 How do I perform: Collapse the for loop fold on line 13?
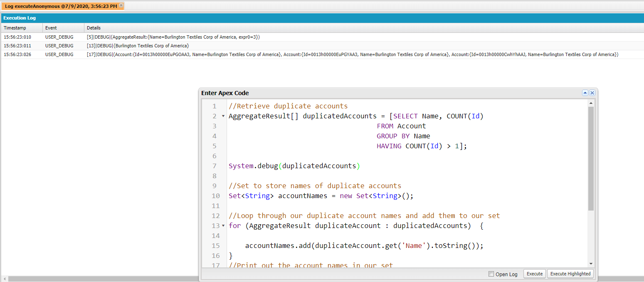[223, 226]
